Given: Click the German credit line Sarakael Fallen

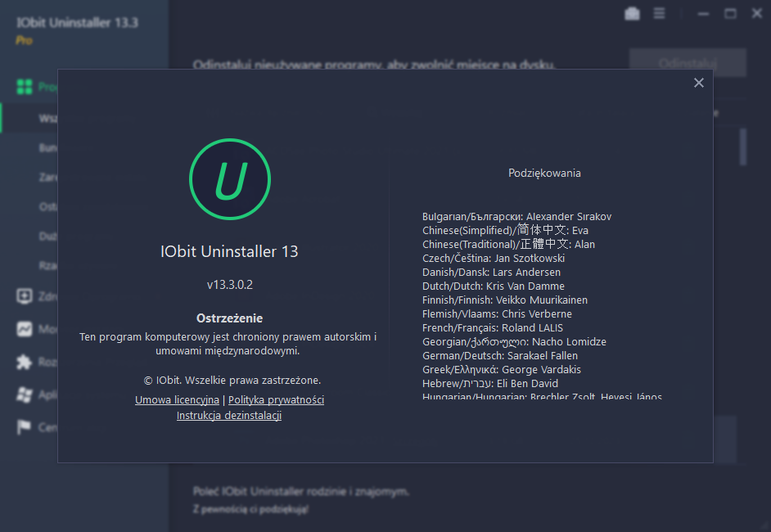Looking at the screenshot, I should [x=499, y=355].
